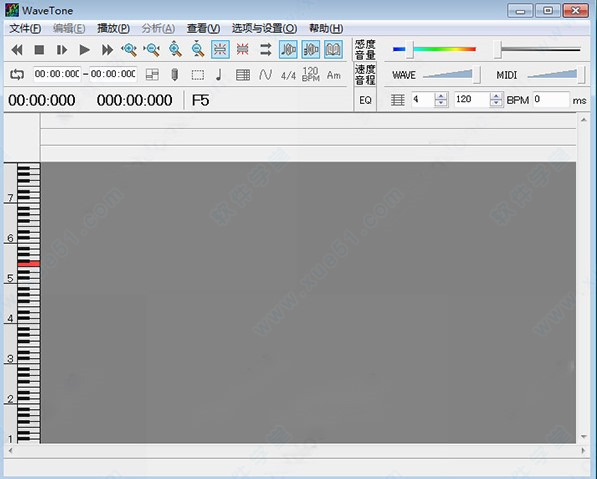597x479 pixels.
Task: Click the fast-forward playback button
Action: [107, 50]
